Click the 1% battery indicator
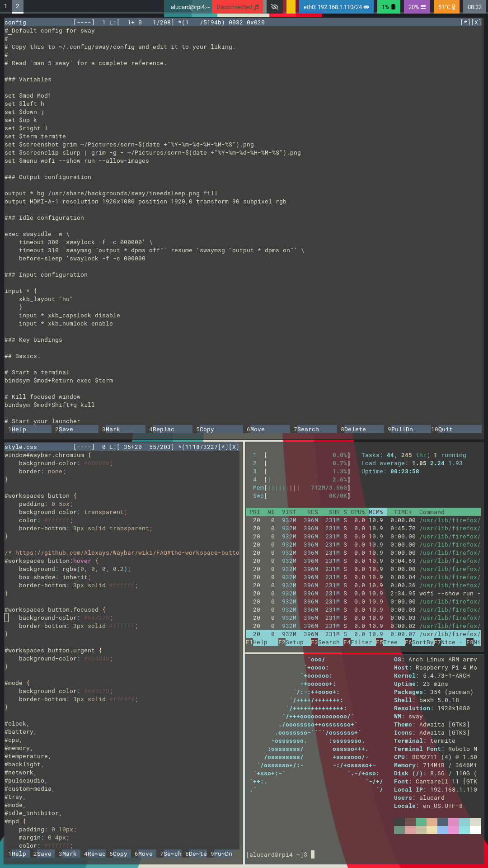 point(389,7)
